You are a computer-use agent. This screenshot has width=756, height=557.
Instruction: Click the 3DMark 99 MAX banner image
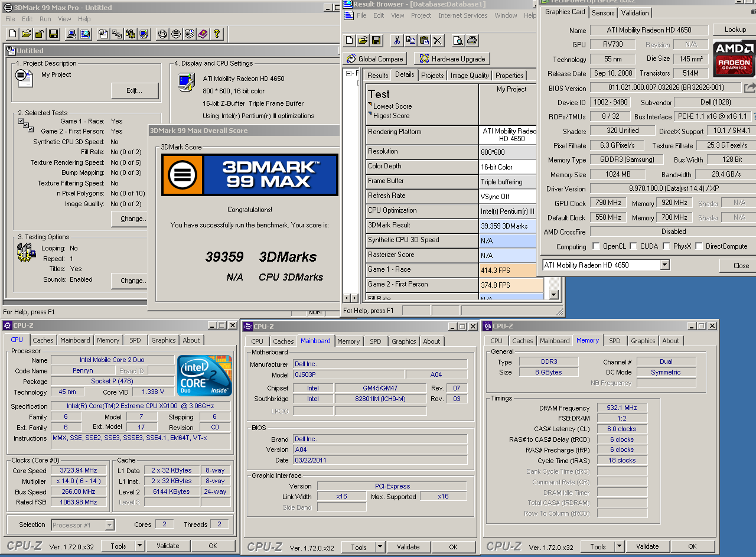249,175
